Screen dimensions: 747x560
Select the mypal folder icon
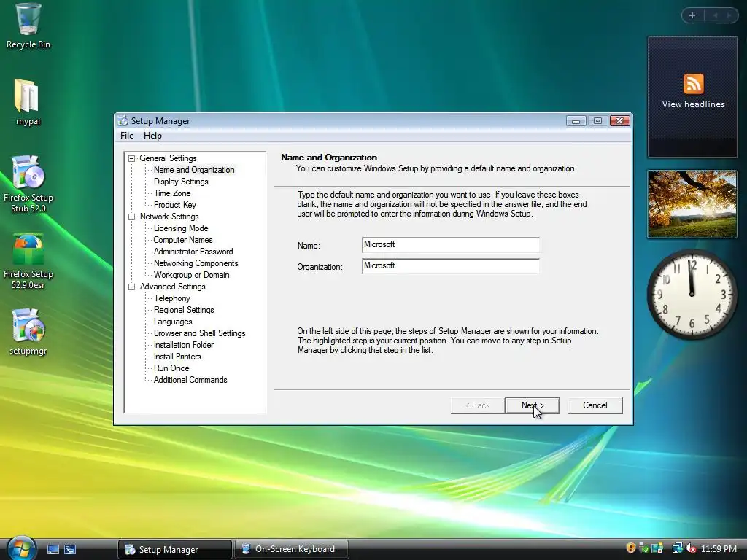coord(27,102)
